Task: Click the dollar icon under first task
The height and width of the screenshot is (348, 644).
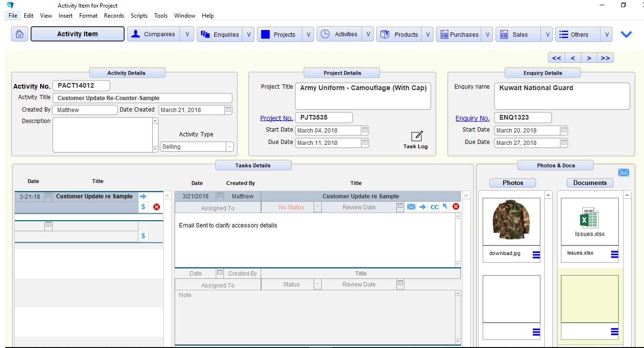Action: click(x=143, y=207)
